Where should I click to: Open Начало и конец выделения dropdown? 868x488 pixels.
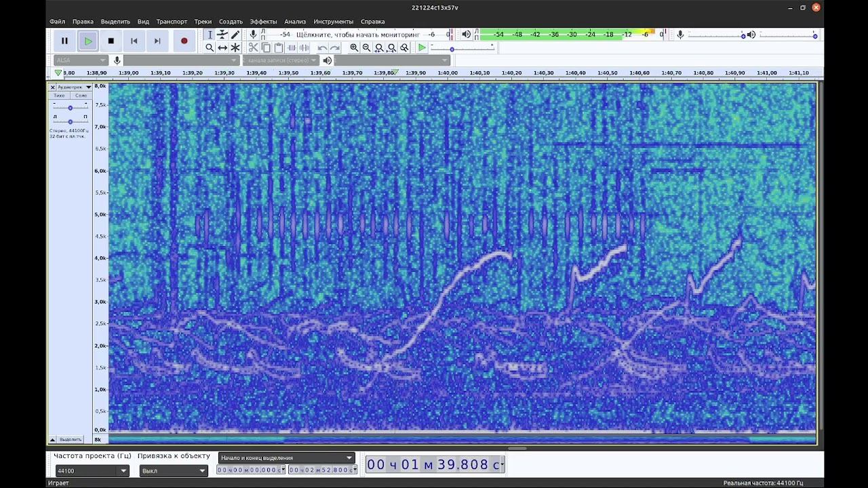(x=287, y=457)
